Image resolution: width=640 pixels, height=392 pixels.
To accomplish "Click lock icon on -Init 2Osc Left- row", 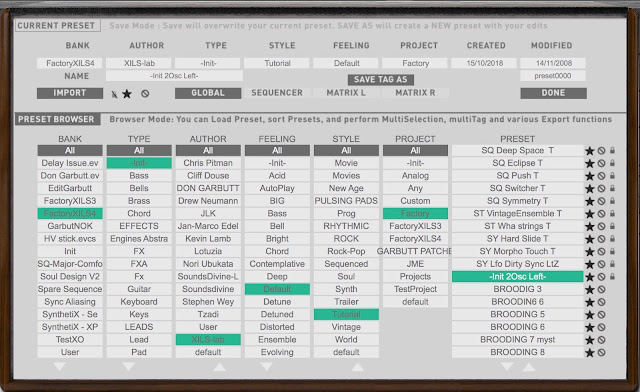I will point(612,277).
